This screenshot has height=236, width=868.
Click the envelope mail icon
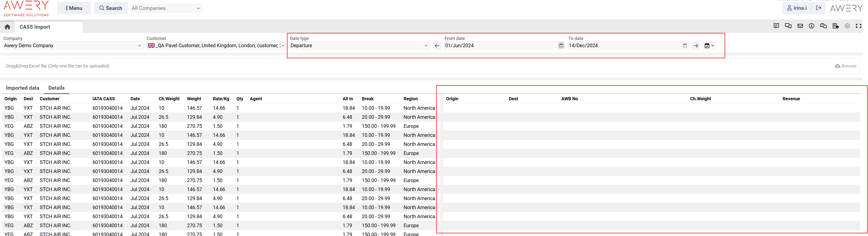[x=800, y=26]
